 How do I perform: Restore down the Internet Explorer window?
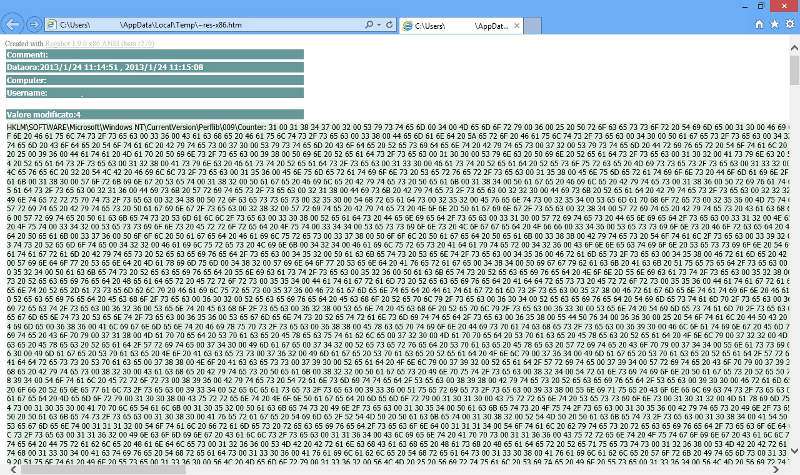pyautogui.click(x=761, y=6)
